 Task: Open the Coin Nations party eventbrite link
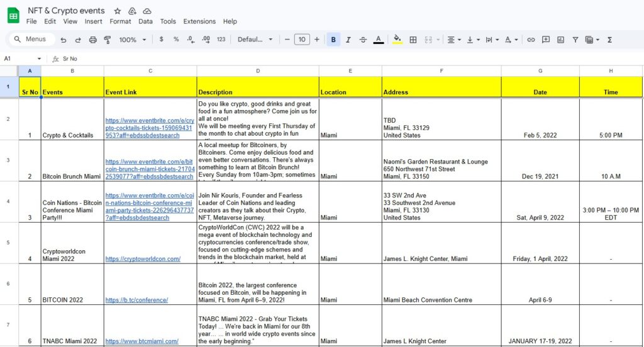tap(150, 207)
